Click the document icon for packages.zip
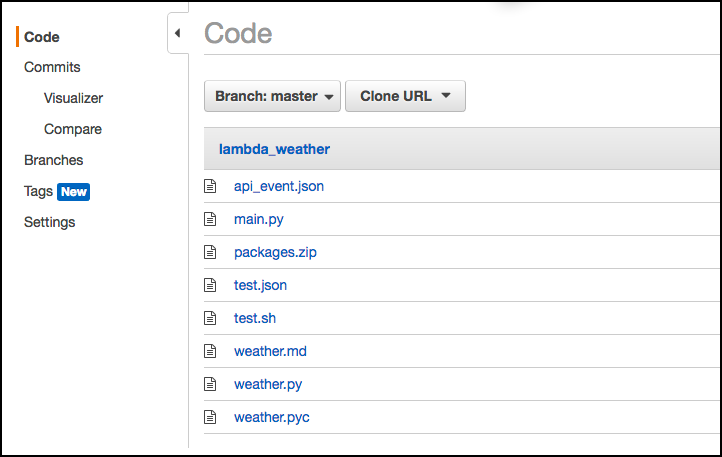This screenshot has height=457, width=722. coord(210,252)
